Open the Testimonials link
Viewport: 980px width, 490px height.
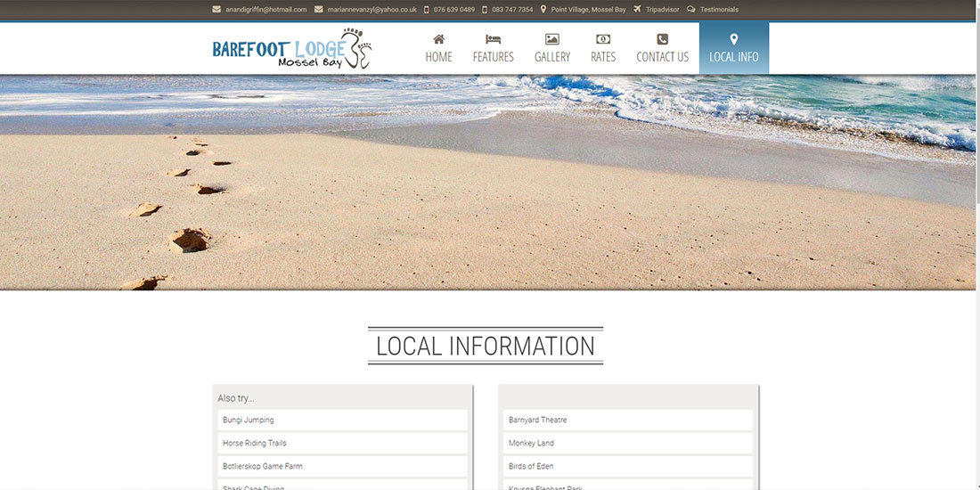(x=719, y=10)
